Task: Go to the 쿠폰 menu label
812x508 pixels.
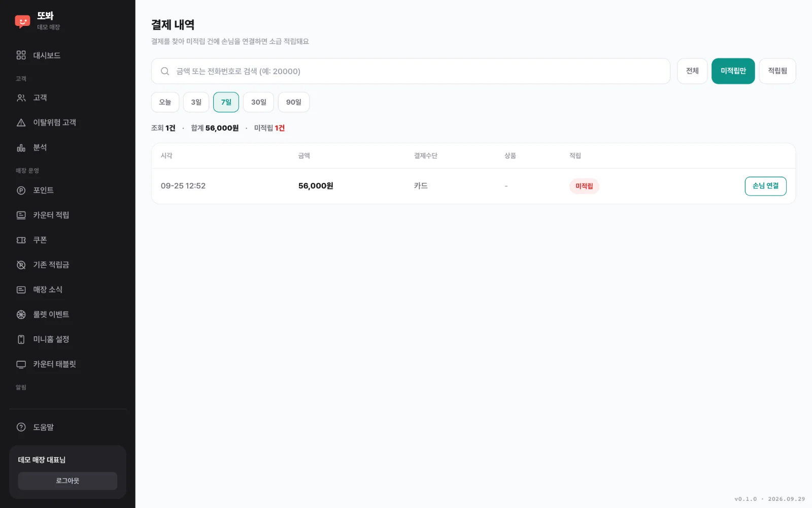Action: coord(40,240)
